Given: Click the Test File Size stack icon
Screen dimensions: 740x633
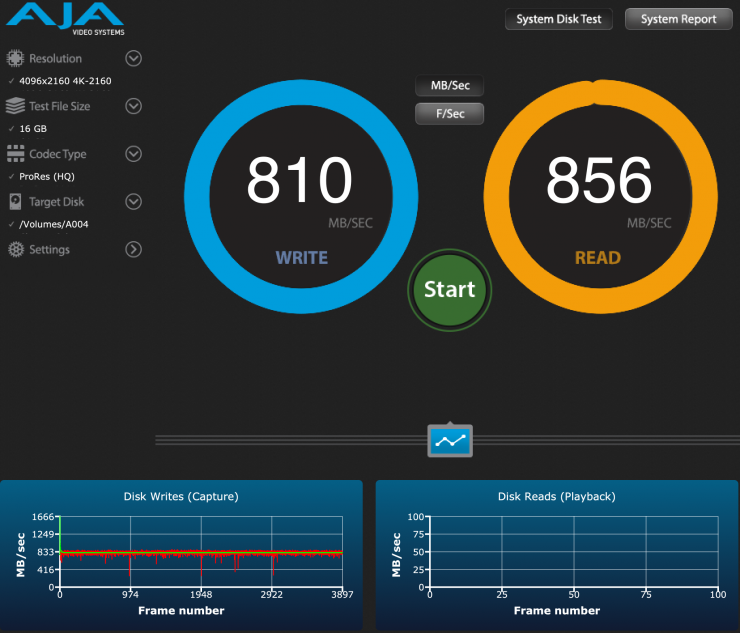Looking at the screenshot, I should click(15, 106).
